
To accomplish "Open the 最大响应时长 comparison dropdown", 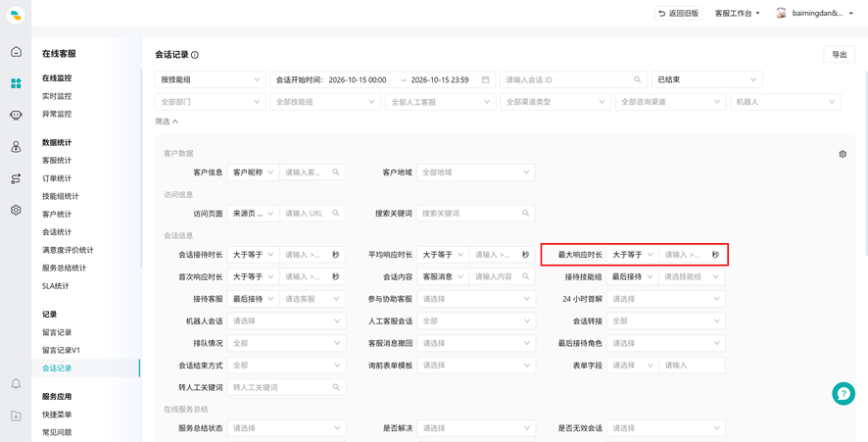I will coord(633,255).
